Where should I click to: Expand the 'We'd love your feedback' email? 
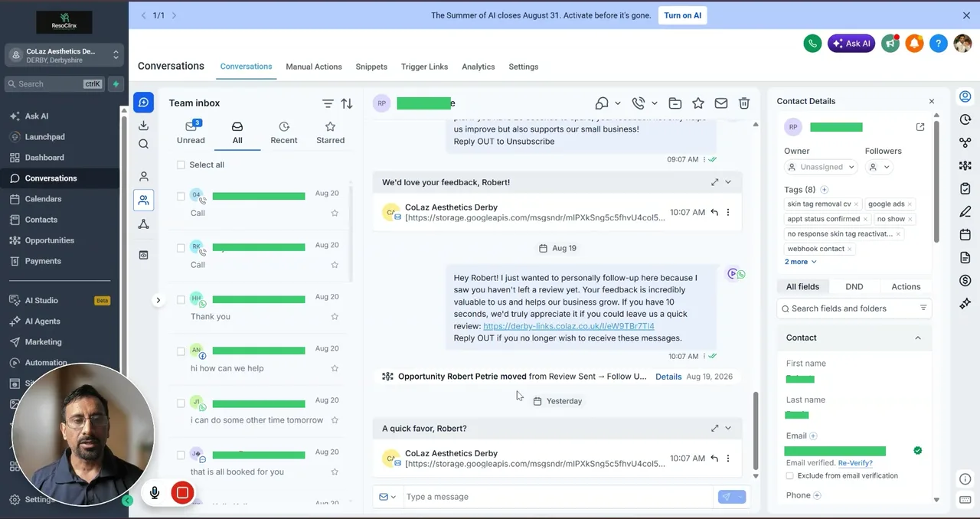[x=714, y=182]
